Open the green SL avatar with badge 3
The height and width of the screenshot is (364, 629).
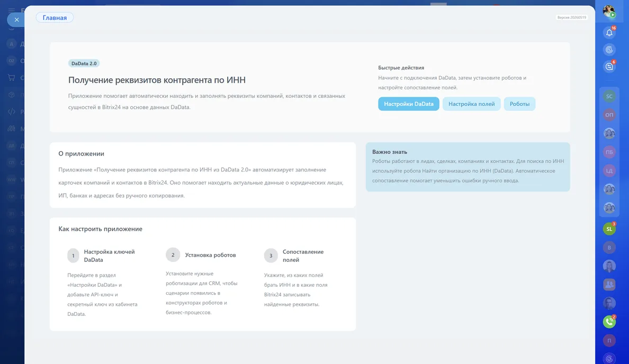[609, 229]
